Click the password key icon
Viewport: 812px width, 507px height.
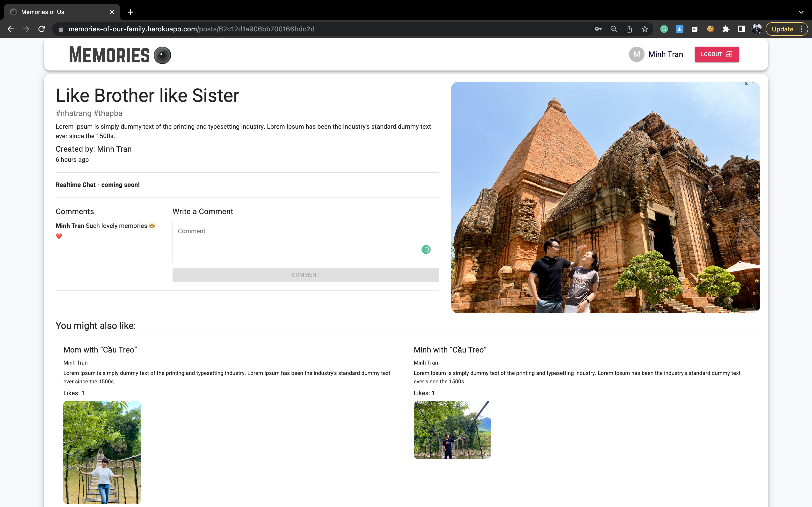598,29
